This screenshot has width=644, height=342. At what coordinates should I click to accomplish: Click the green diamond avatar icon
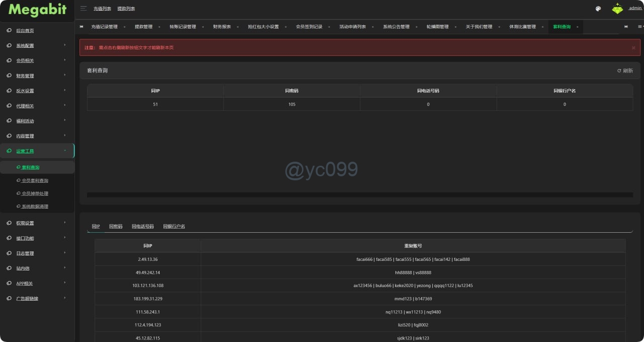click(617, 9)
